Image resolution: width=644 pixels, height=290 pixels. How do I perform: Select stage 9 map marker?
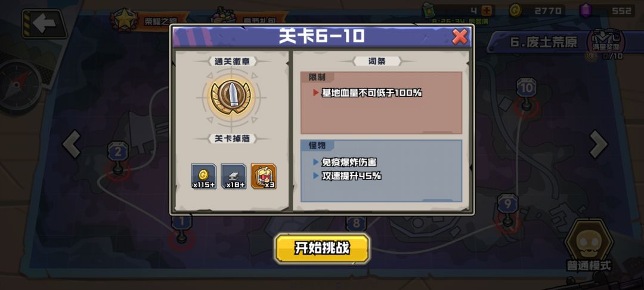pos(507,211)
